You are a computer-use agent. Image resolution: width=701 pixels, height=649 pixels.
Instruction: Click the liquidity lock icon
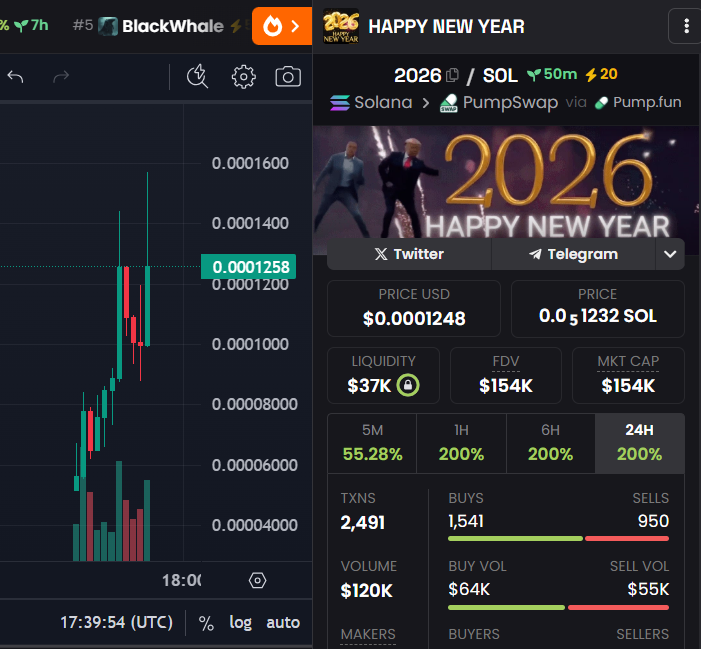pyautogui.click(x=408, y=385)
